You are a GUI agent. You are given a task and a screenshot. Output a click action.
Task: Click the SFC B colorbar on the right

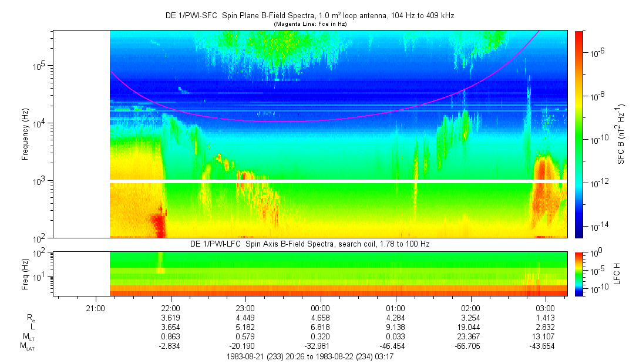click(x=579, y=134)
